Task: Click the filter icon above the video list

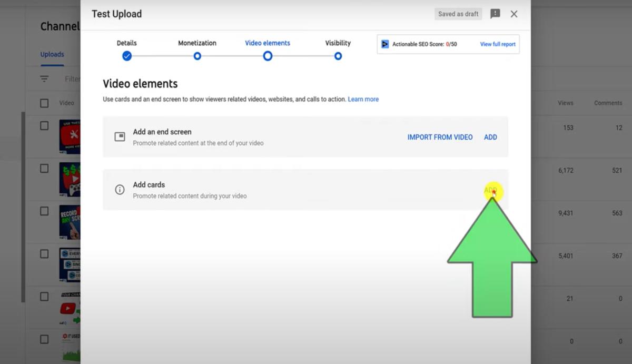Action: tap(44, 78)
